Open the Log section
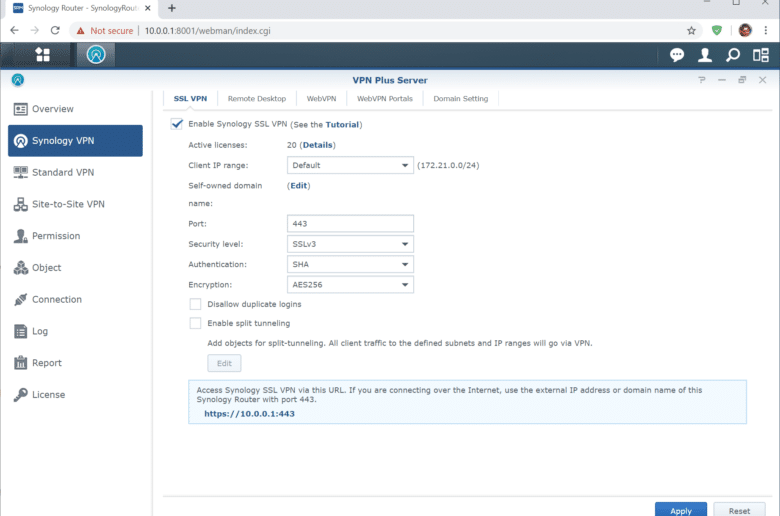Screen dimensions: 780x516 [76, 331]
